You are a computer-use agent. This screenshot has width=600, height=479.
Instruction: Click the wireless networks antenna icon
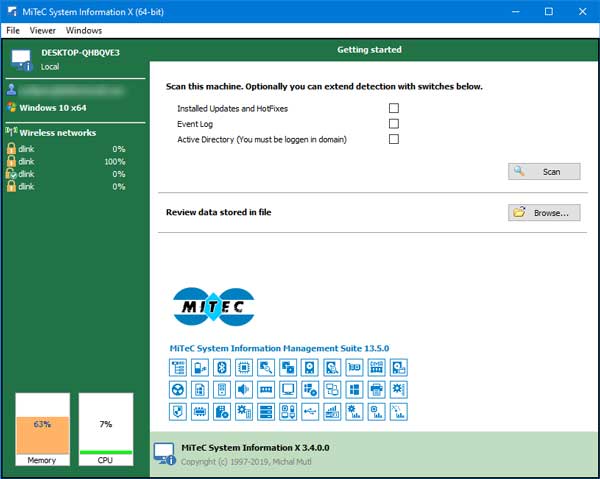11,132
